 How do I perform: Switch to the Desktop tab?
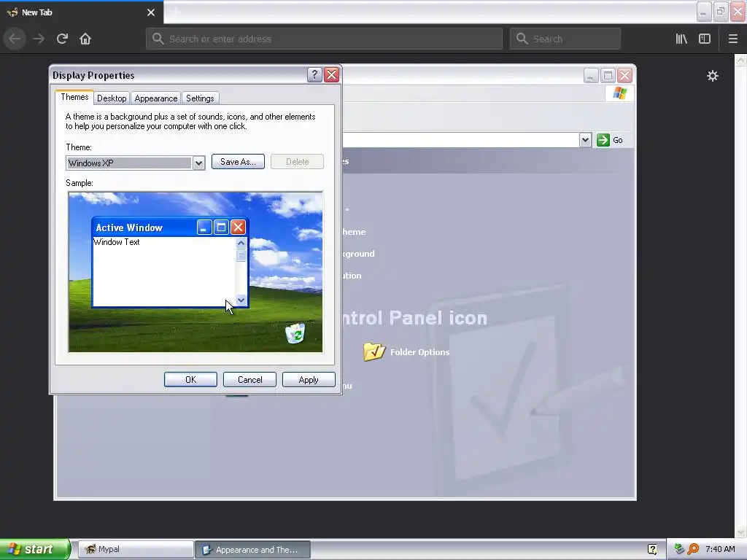click(112, 98)
